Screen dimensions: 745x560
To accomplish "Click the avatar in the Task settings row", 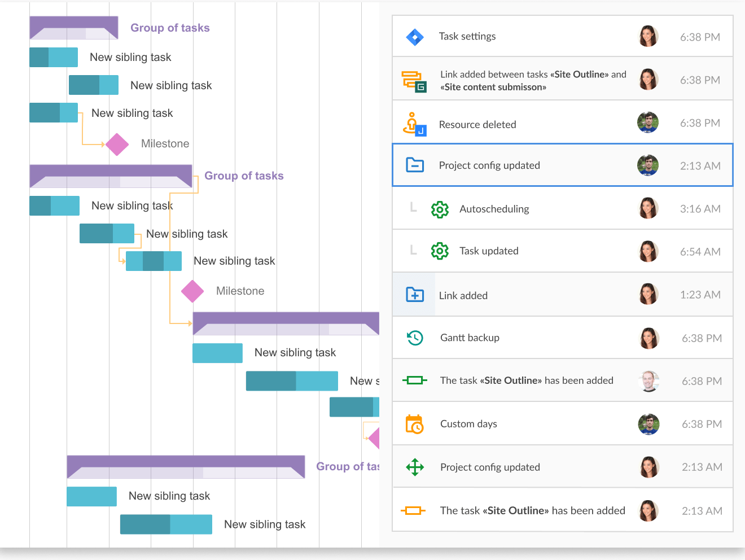I will [648, 37].
